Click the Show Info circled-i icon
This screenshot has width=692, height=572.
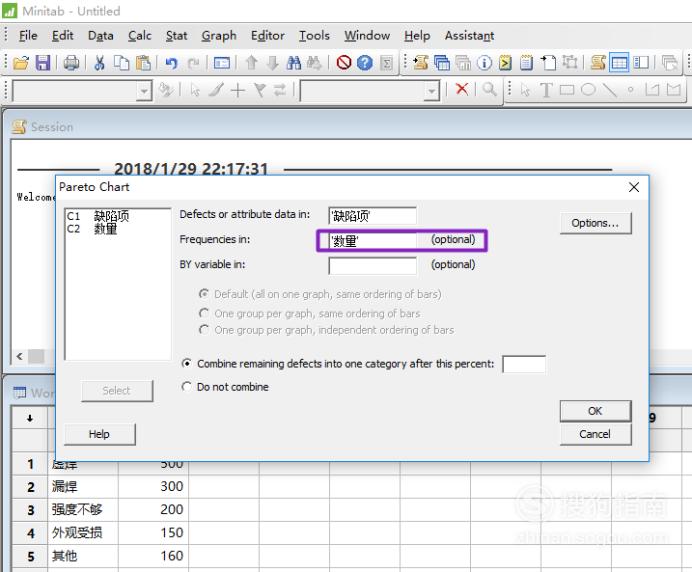tap(484, 63)
